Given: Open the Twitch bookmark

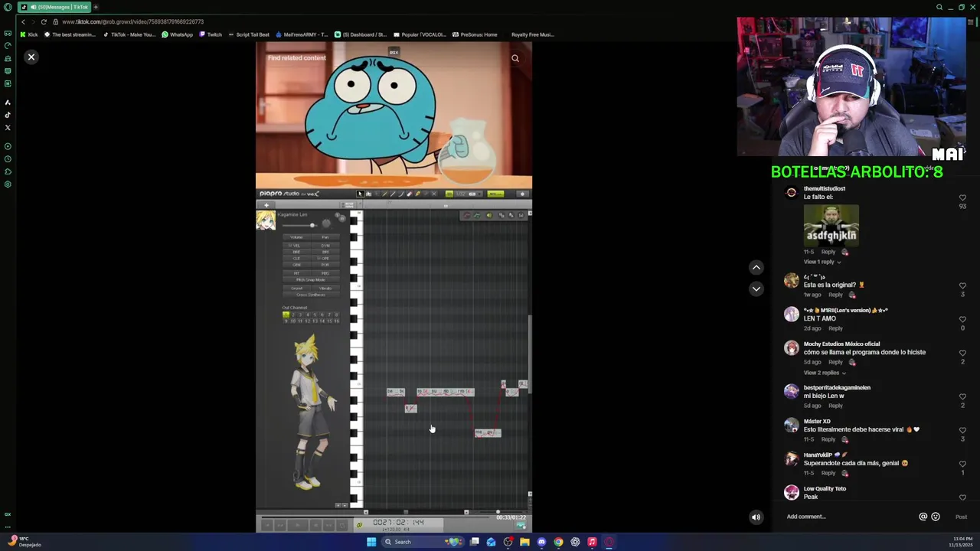Looking at the screenshot, I should coord(211,34).
